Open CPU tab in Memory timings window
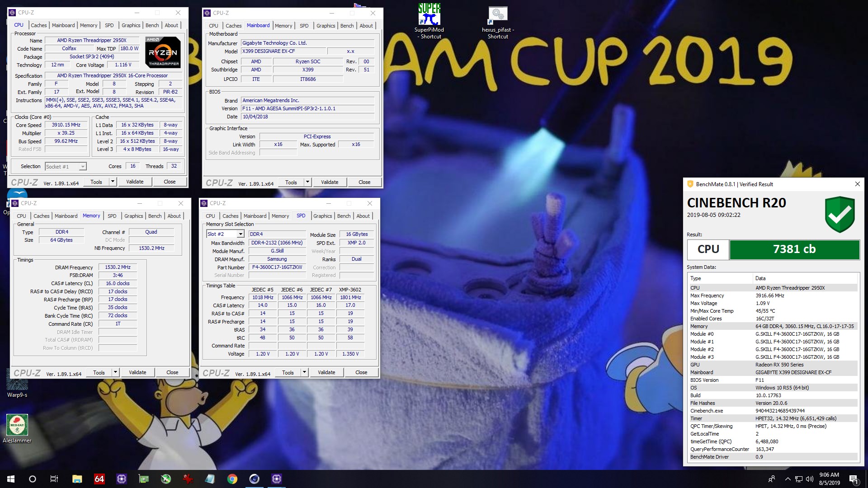The image size is (868, 488). 21,216
